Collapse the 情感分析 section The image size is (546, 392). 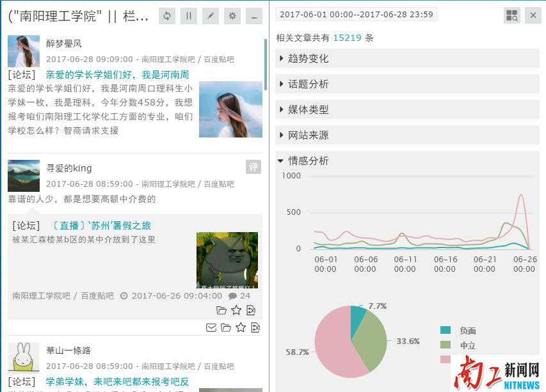308,161
